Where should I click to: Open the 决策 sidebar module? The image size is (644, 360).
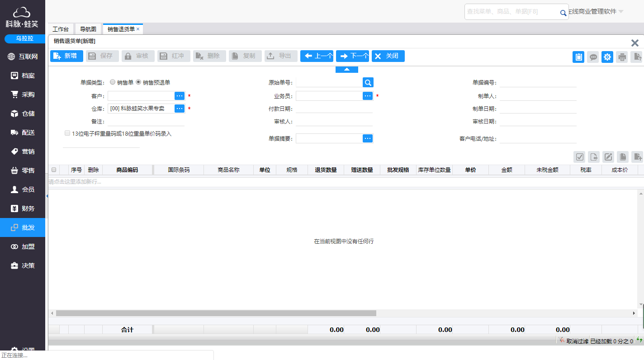click(x=23, y=265)
